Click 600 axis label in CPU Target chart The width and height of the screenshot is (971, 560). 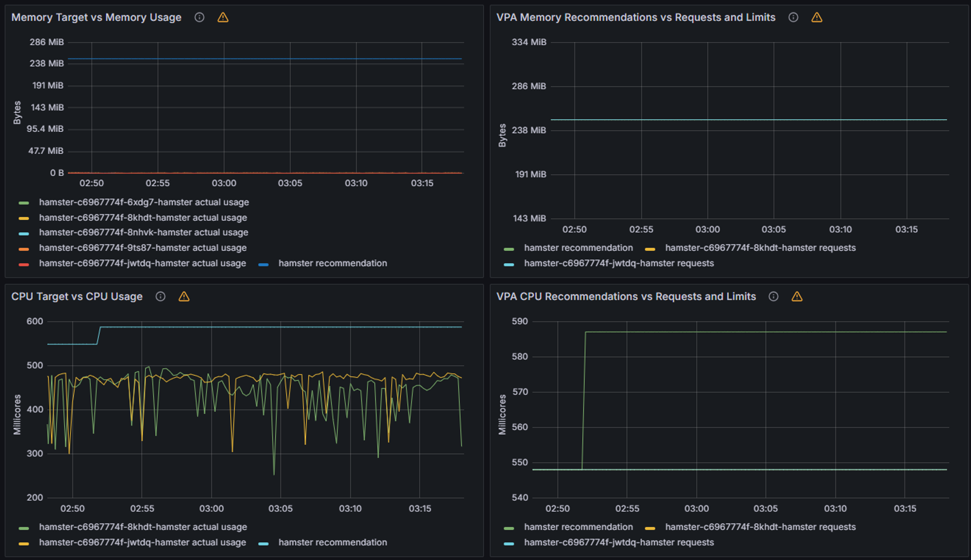[35, 321]
